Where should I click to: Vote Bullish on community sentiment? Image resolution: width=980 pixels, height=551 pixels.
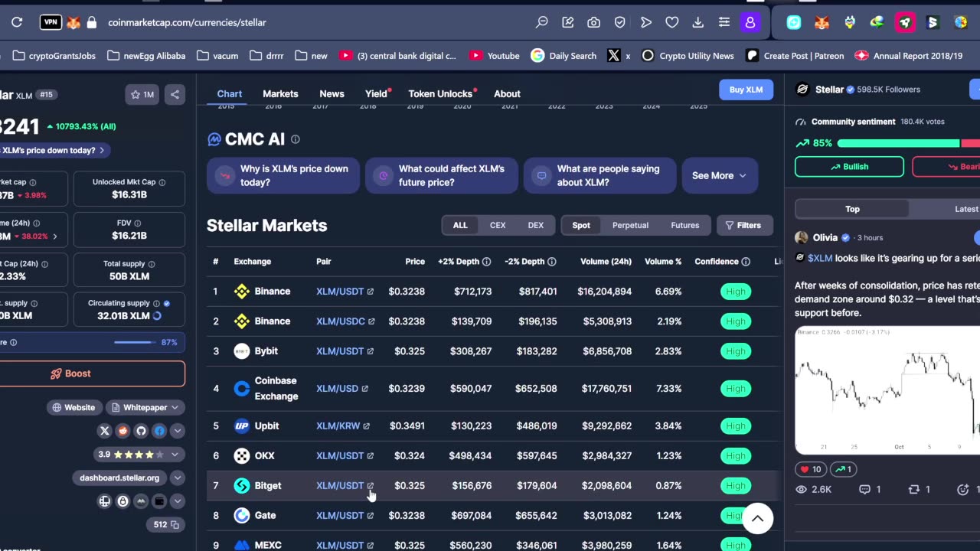[x=849, y=167]
